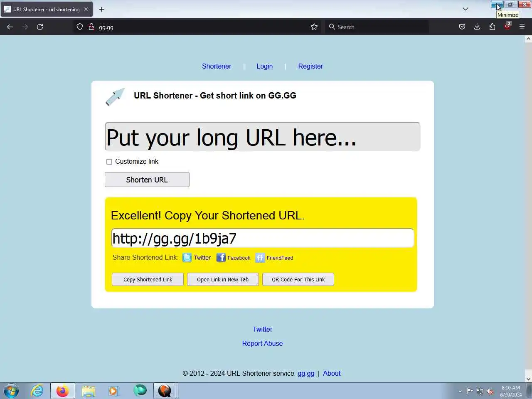
Task: Click Open Link in New Tab button
Action: point(223,279)
